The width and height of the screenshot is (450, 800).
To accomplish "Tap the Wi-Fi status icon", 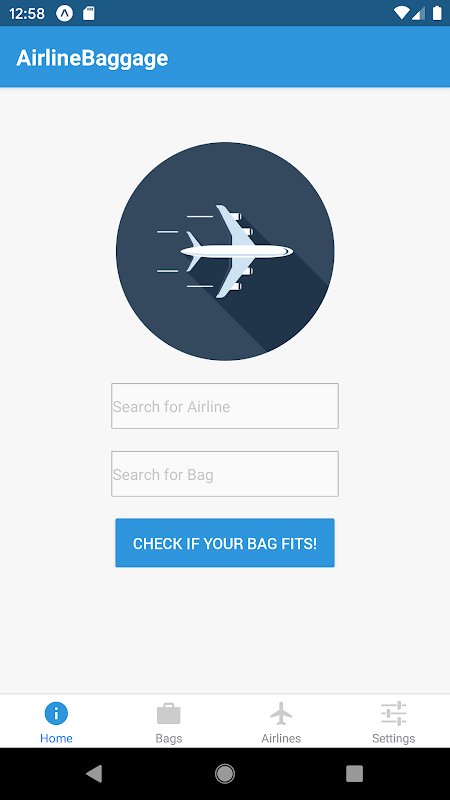I will click(402, 13).
